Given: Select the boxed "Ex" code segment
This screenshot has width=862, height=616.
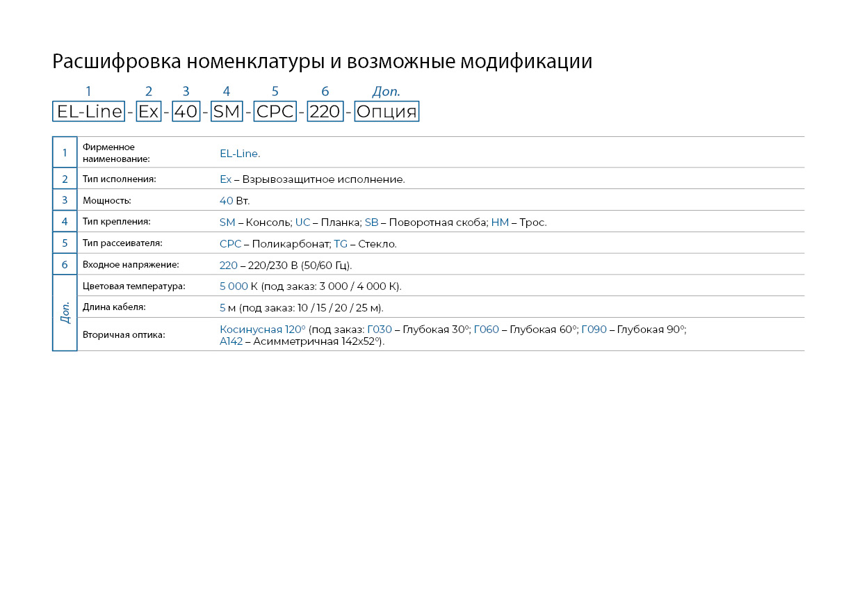Looking at the screenshot, I should (x=149, y=112).
